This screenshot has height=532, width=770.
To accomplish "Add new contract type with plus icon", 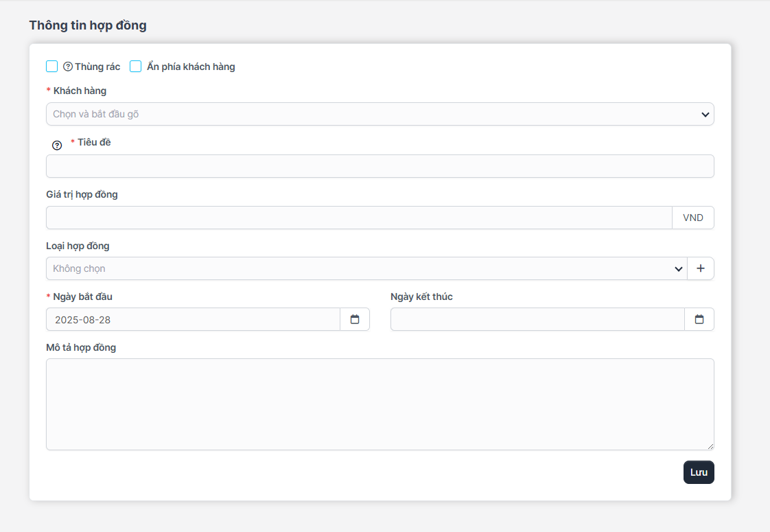I will [700, 268].
